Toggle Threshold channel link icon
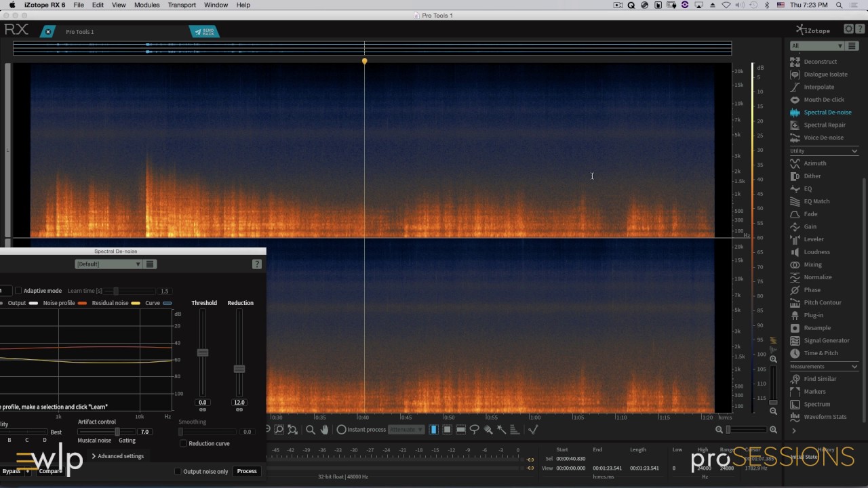868x488 pixels. 202,410
